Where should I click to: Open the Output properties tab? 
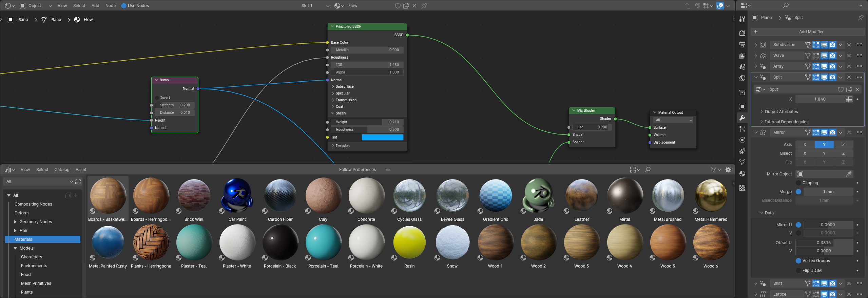tap(742, 44)
